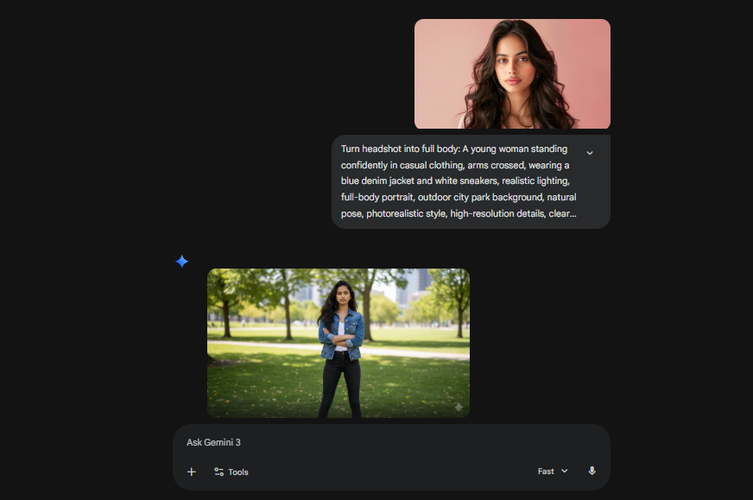
Task: Focus the Ask Gemini 3 input field
Action: tap(380, 442)
